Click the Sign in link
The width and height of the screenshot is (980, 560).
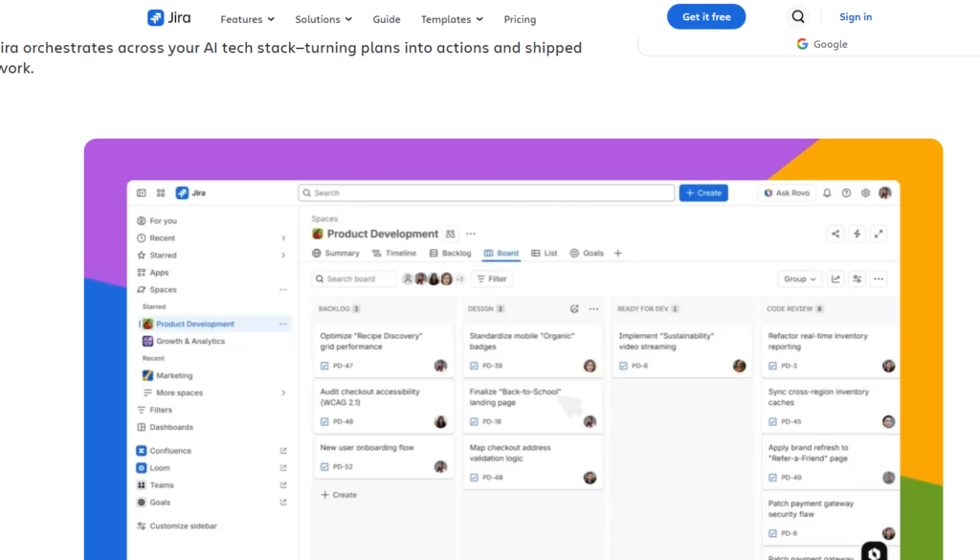[855, 17]
